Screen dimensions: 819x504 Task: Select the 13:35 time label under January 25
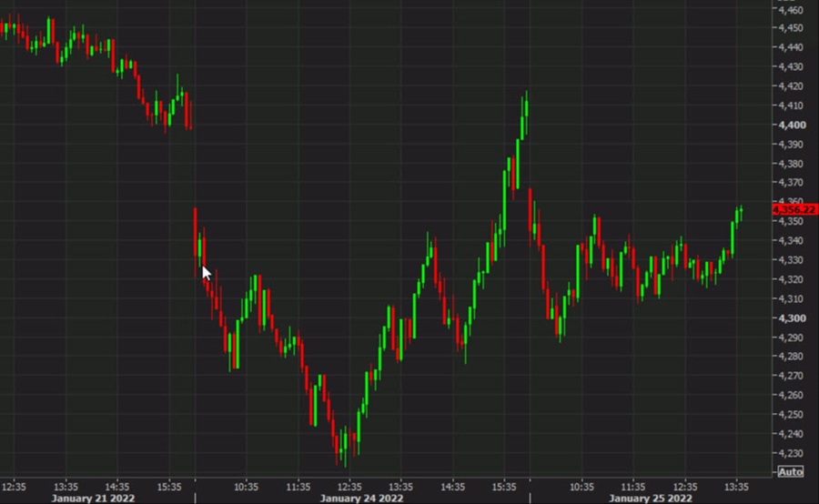[x=736, y=486]
